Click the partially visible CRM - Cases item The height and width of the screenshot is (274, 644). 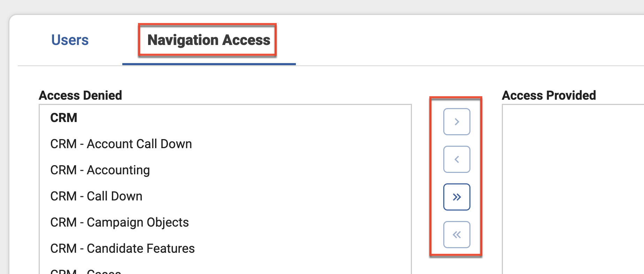tap(86, 271)
